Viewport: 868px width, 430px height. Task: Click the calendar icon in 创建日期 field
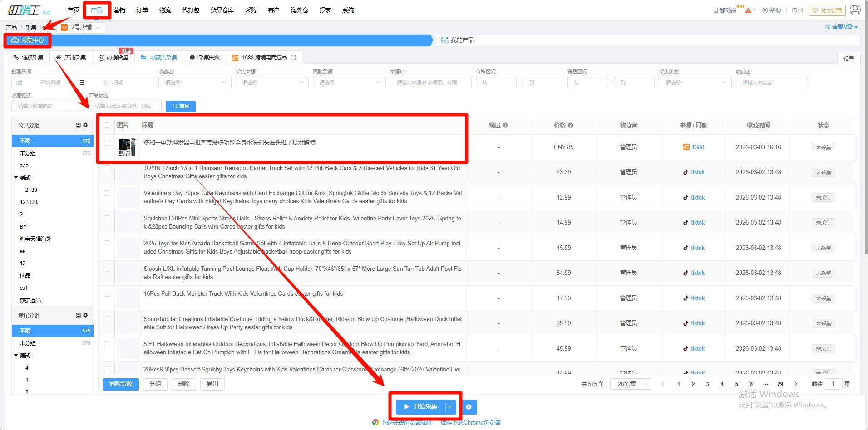[x=19, y=83]
